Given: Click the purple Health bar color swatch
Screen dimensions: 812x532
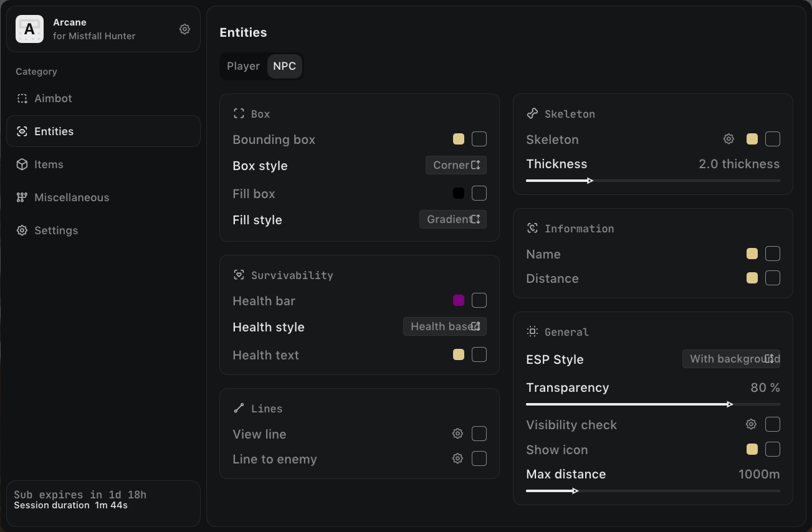Looking at the screenshot, I should tap(459, 300).
